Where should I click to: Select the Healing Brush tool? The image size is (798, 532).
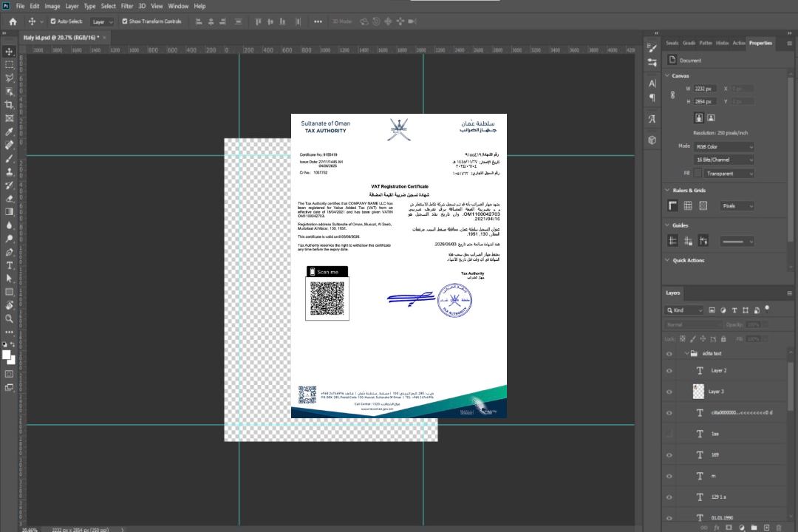tap(9, 145)
